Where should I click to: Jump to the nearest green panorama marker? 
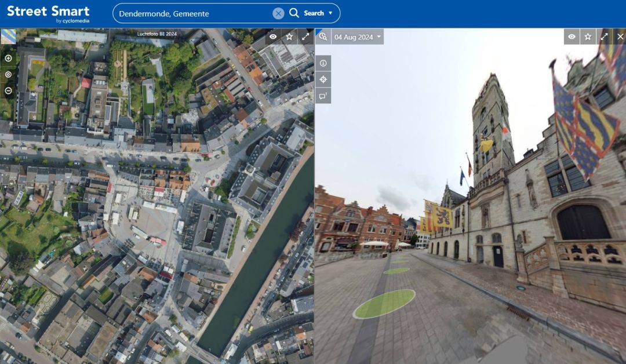tap(384, 304)
